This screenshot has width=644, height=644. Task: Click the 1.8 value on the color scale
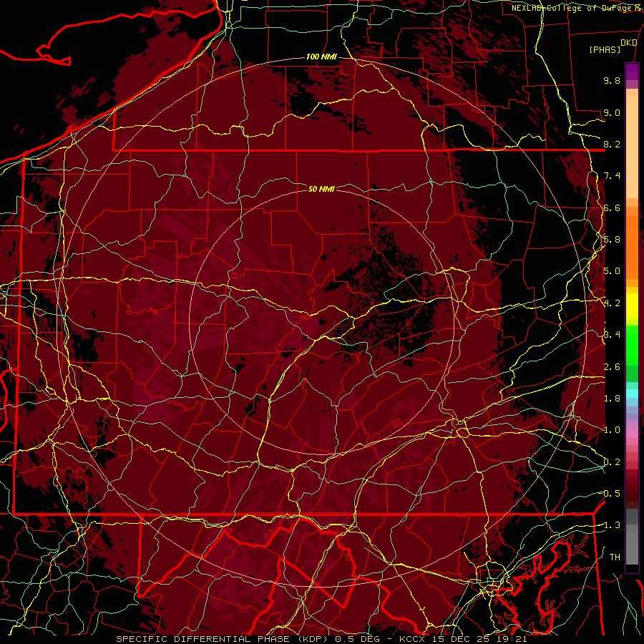(612, 399)
